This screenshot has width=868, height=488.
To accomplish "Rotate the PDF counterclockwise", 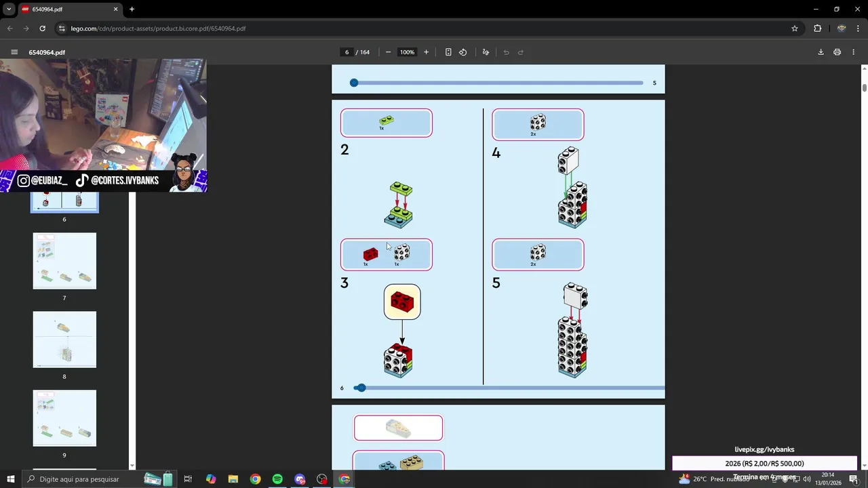I will pyautogui.click(x=463, y=52).
